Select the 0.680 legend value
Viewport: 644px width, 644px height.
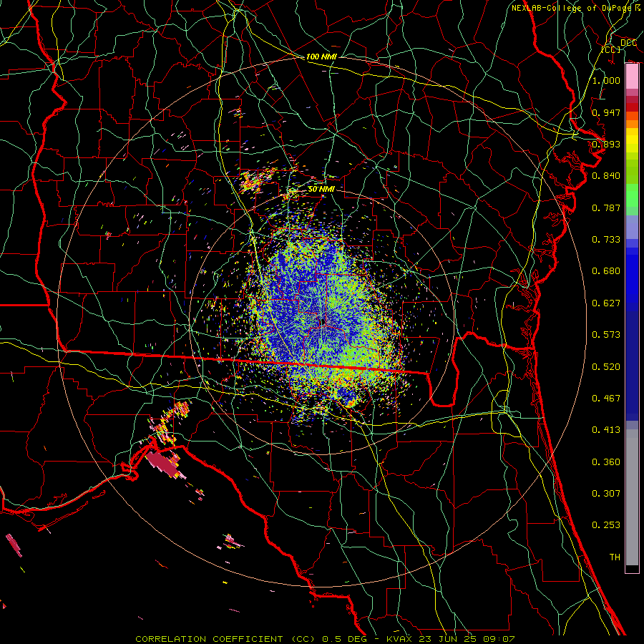(606, 271)
